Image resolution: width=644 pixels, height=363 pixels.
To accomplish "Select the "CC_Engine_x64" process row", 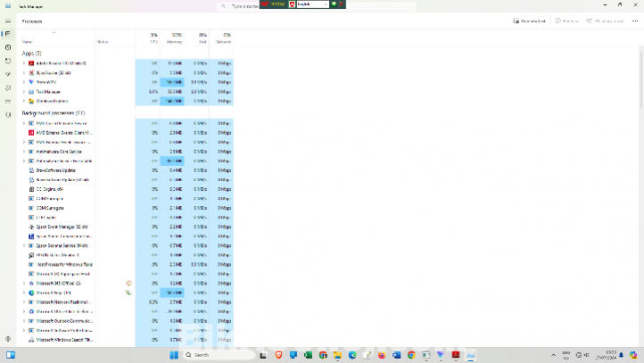I will point(128,189).
